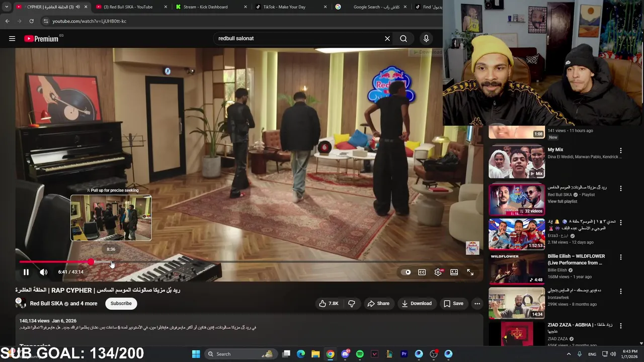The height and width of the screenshot is (362, 644).
Task: Open volume control in system tray
Action: pyautogui.click(x=613, y=354)
